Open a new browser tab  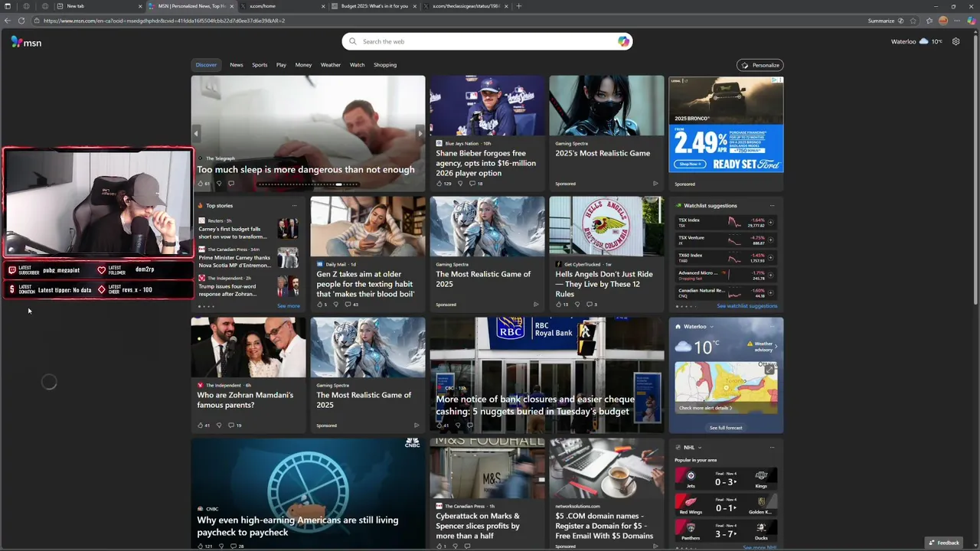tap(518, 6)
